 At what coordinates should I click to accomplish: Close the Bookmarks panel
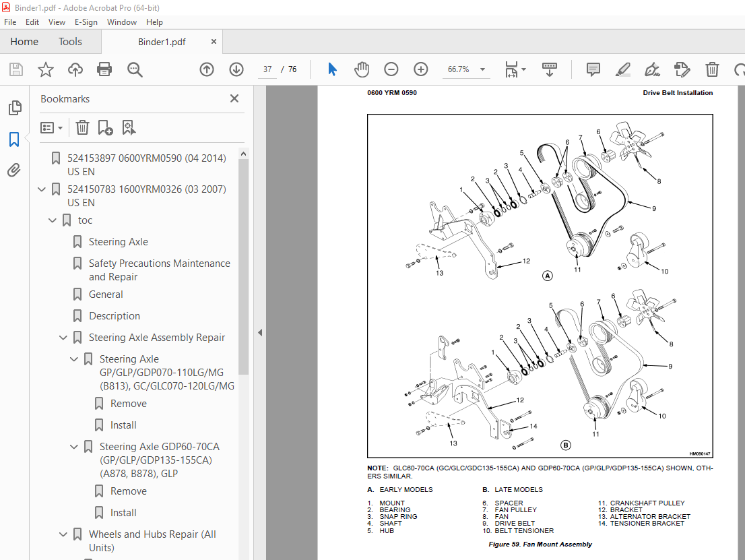coord(234,98)
